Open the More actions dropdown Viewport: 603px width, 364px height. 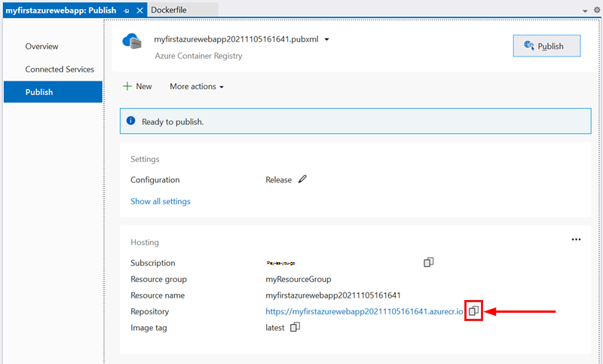[197, 87]
